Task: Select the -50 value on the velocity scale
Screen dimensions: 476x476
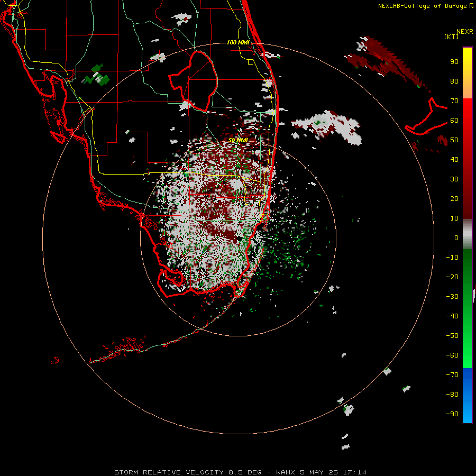Action: coord(452,336)
